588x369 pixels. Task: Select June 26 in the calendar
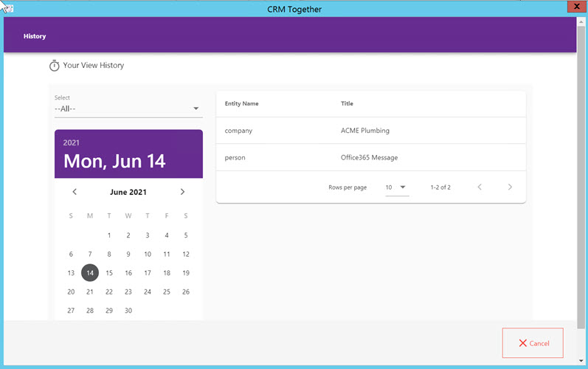point(186,292)
